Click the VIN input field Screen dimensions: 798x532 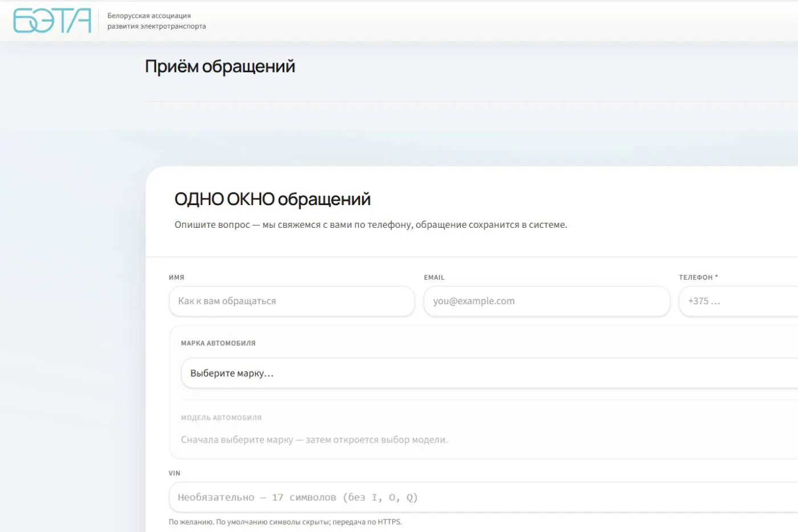pos(483,497)
